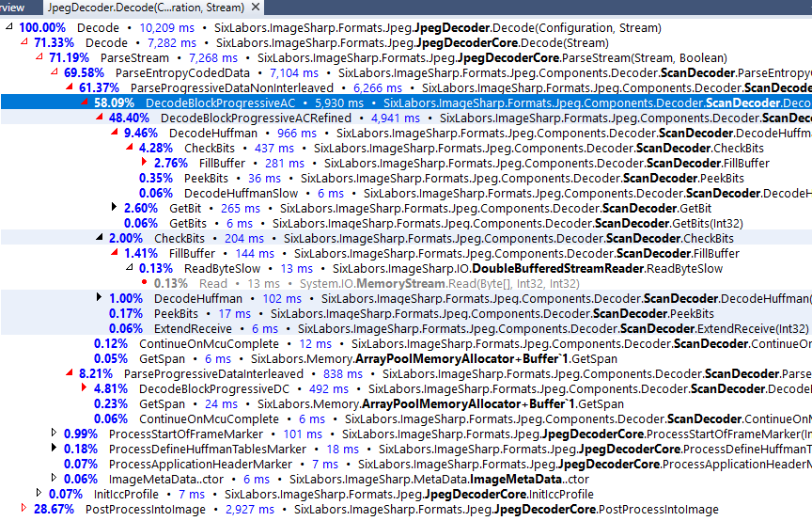Click the 7,104 ms time value
The height and width of the screenshot is (521, 812).
tap(294, 73)
